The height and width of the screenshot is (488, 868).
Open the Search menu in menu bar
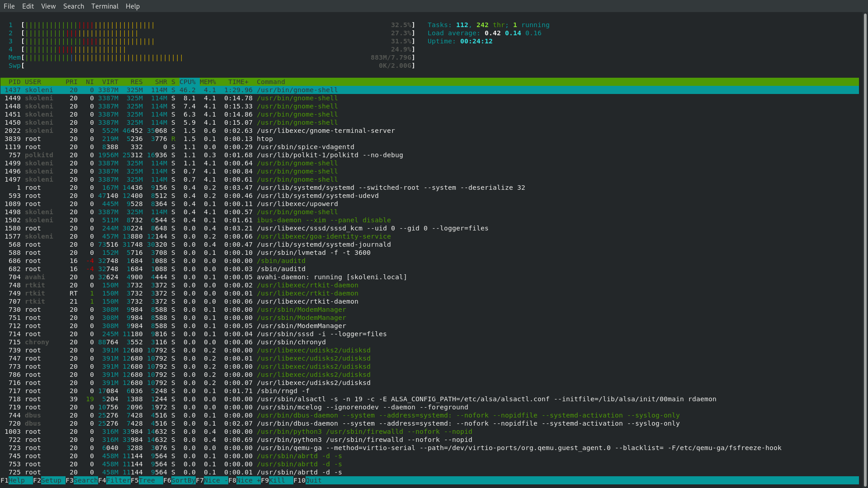(x=73, y=6)
